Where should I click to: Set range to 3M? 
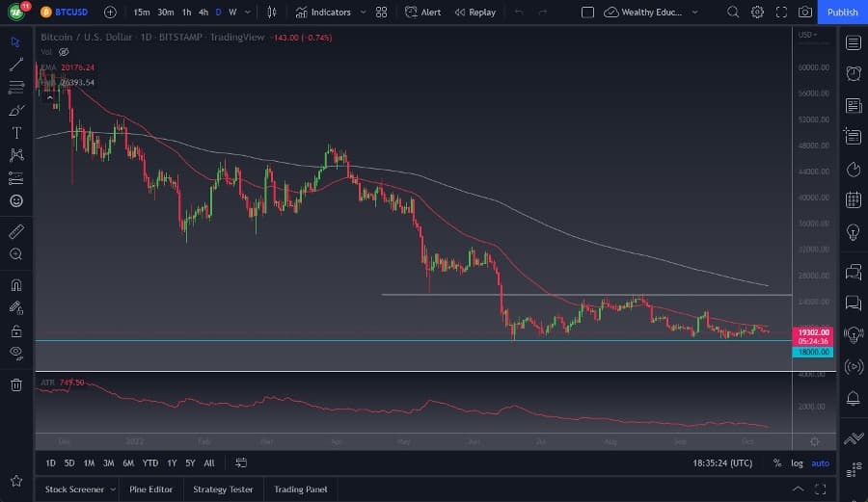[108, 463]
